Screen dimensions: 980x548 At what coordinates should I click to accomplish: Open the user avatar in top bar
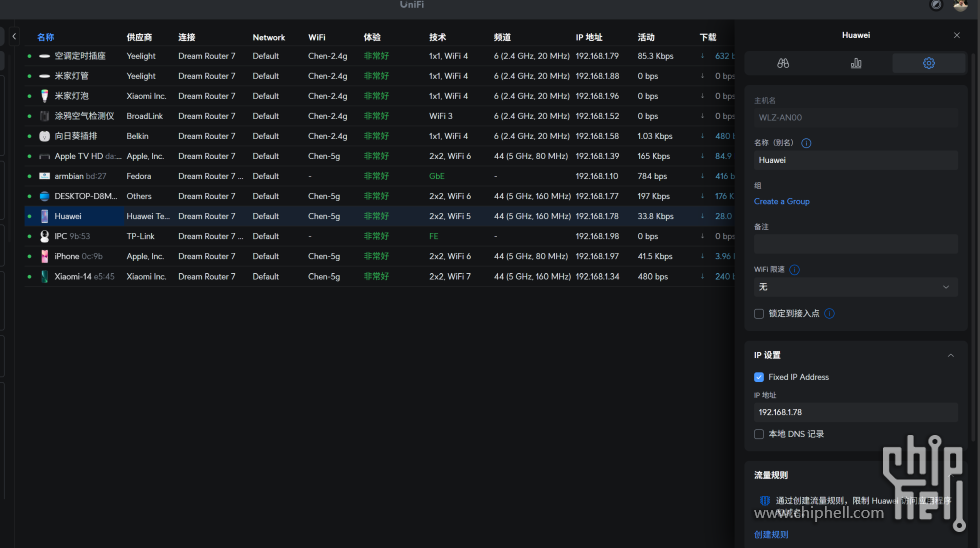tap(961, 5)
